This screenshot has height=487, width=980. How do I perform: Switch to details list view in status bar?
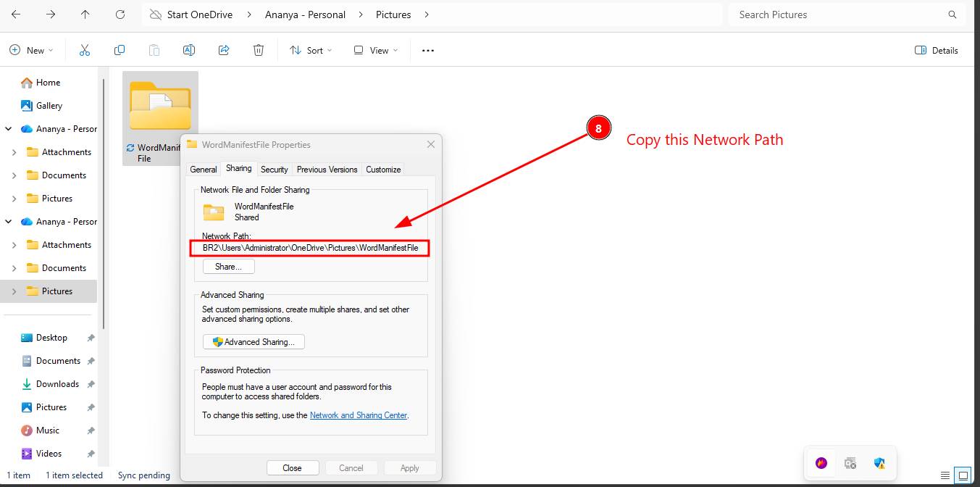tap(945, 475)
